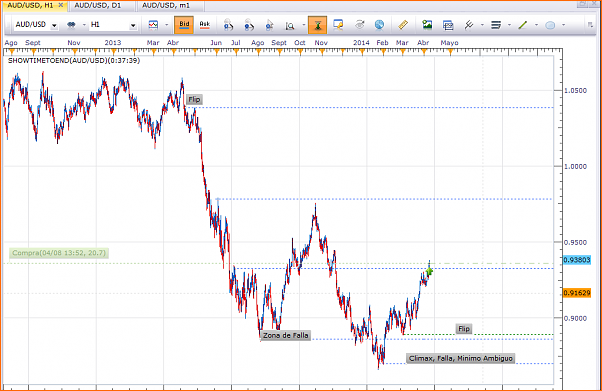Expand the horizontal lines tool options arrow
Viewport: 602px width, 391px height.
click(x=509, y=25)
